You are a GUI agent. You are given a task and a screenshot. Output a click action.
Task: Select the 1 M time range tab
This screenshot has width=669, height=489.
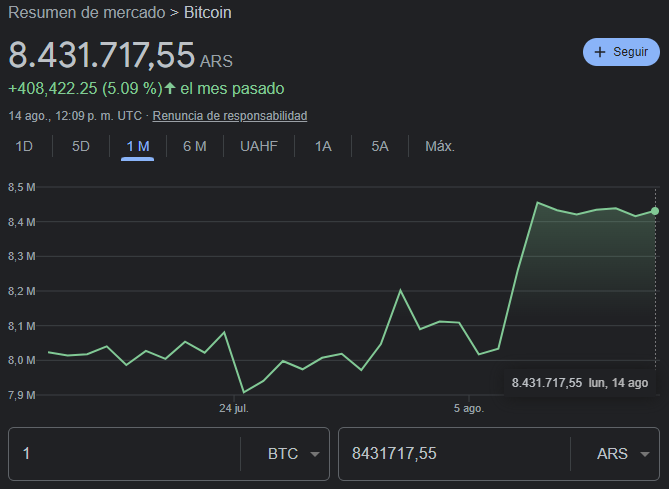click(x=138, y=146)
